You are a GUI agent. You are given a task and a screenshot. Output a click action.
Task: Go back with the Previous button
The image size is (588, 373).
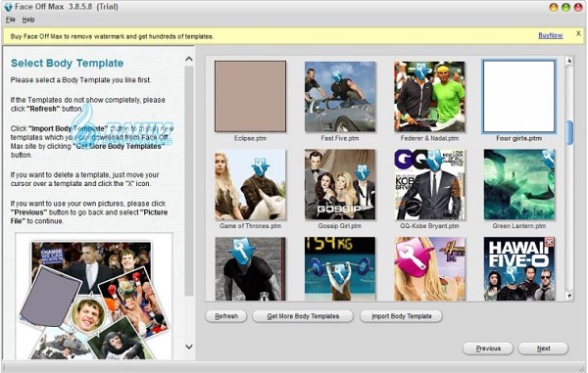click(488, 349)
